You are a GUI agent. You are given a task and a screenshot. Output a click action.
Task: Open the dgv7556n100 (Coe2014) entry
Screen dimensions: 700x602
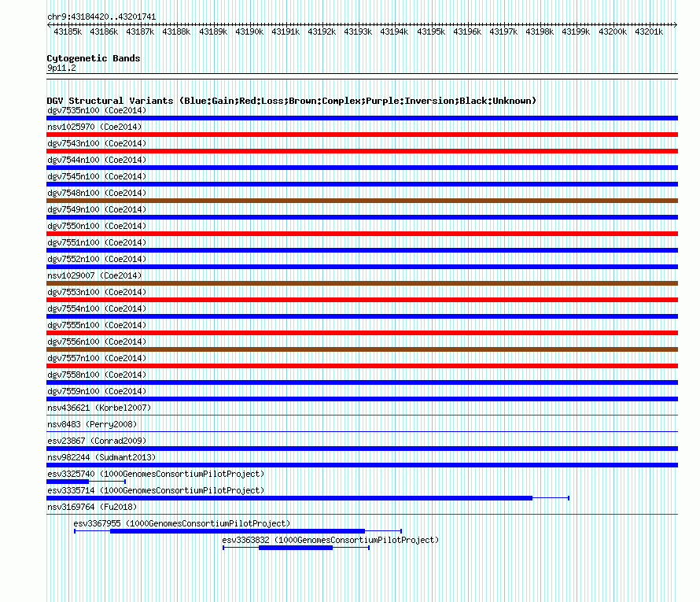pos(97,342)
